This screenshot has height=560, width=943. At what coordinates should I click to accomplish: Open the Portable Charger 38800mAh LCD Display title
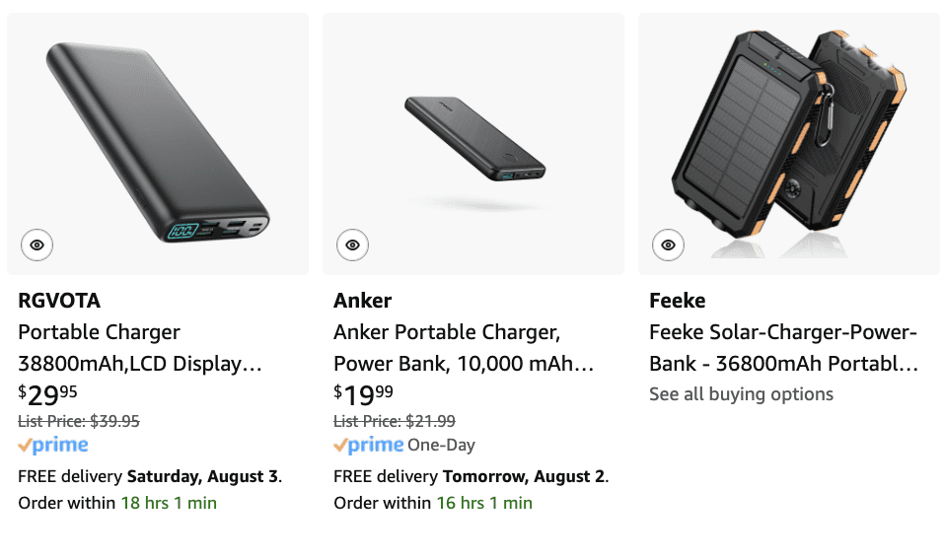click(140, 348)
